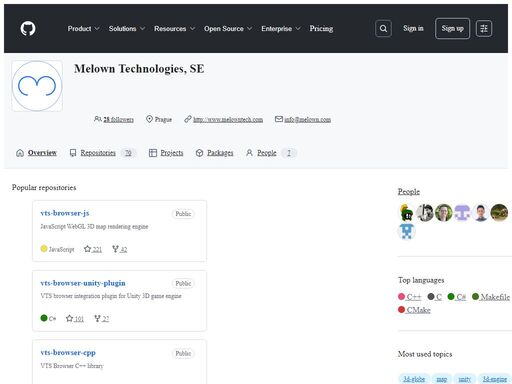The image size is (512, 384).
Task: Open fifth member avatar in dark suit
Action: pyautogui.click(x=481, y=212)
